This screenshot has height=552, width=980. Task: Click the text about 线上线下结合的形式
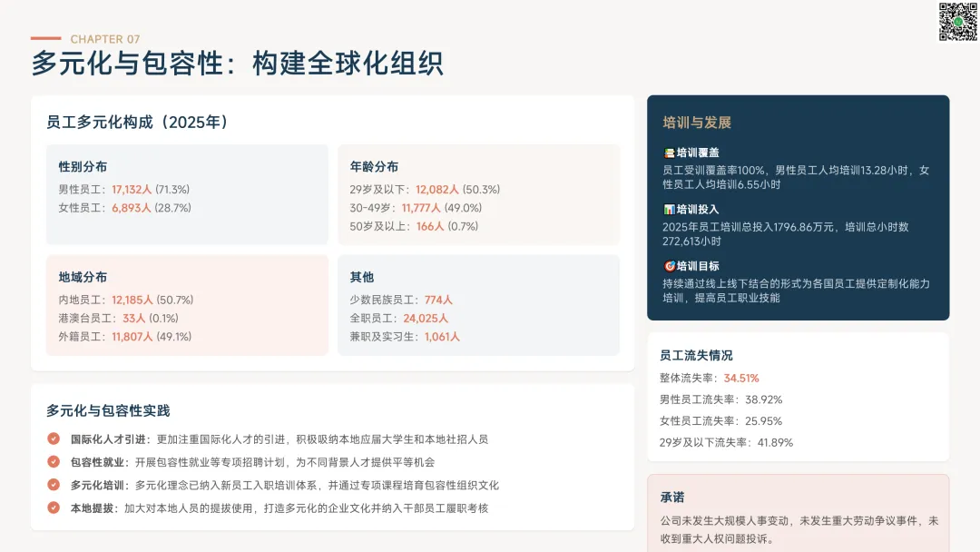point(797,291)
